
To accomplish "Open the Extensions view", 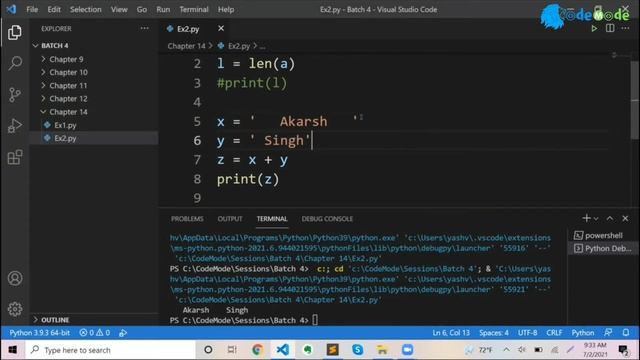I will (15, 157).
